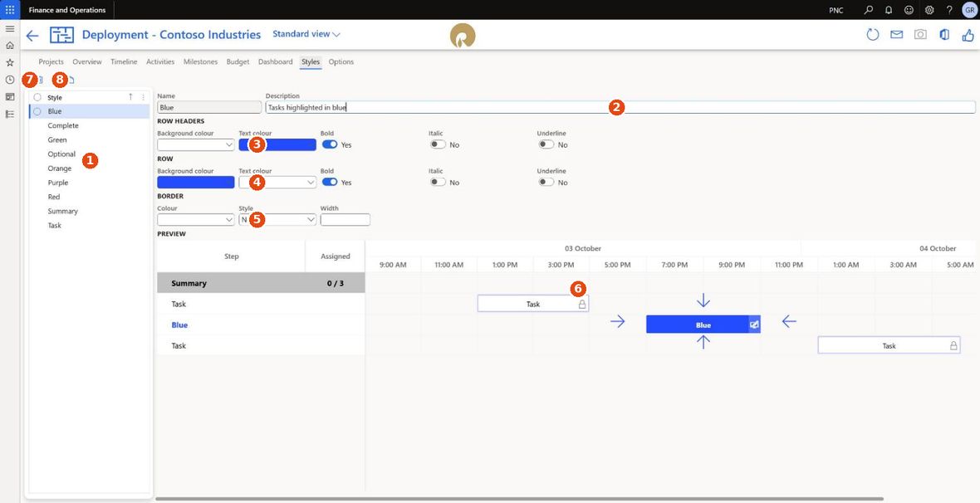
Task: Open the notifications bell
Action: click(x=889, y=10)
